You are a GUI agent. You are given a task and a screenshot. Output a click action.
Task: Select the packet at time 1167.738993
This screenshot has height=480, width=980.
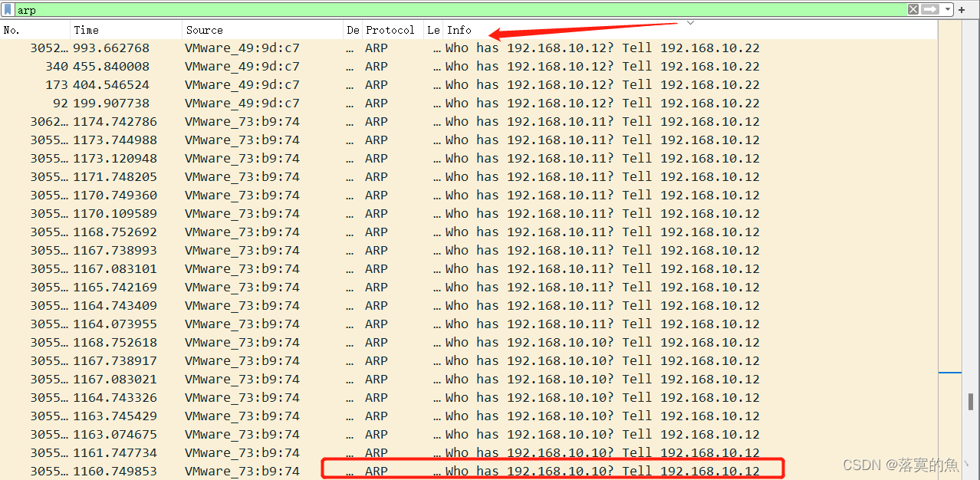469,250
